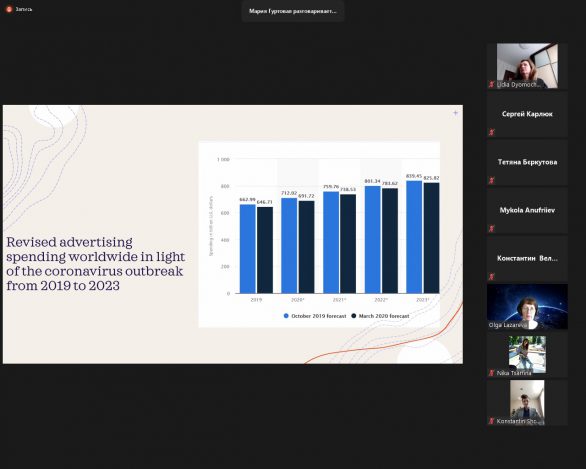Click the Тетяна Беркутова participant name
The height and width of the screenshot is (469, 586).
point(527,162)
